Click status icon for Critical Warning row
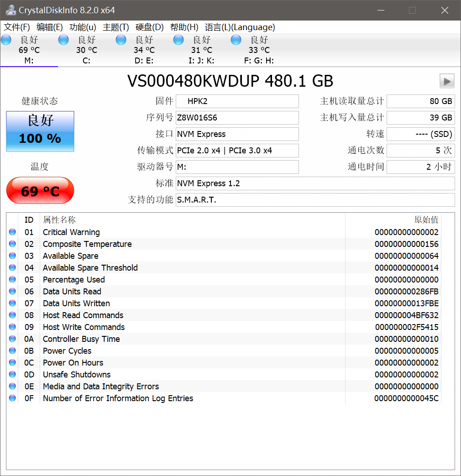The width and height of the screenshot is (461, 476). (12, 232)
